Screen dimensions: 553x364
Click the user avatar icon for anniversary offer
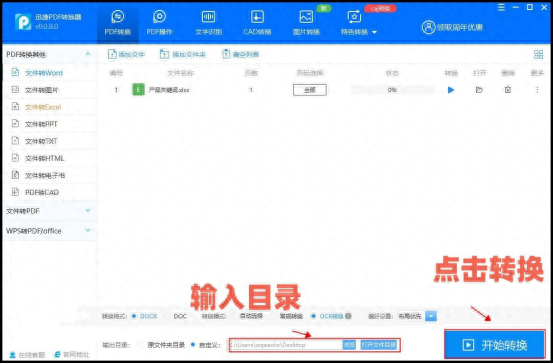point(428,27)
